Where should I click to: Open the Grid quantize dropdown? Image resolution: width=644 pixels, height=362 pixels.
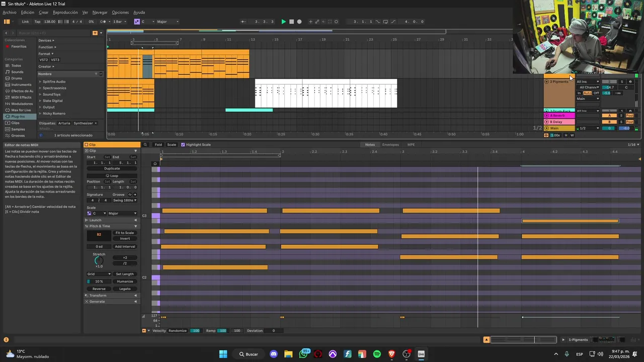click(99, 274)
